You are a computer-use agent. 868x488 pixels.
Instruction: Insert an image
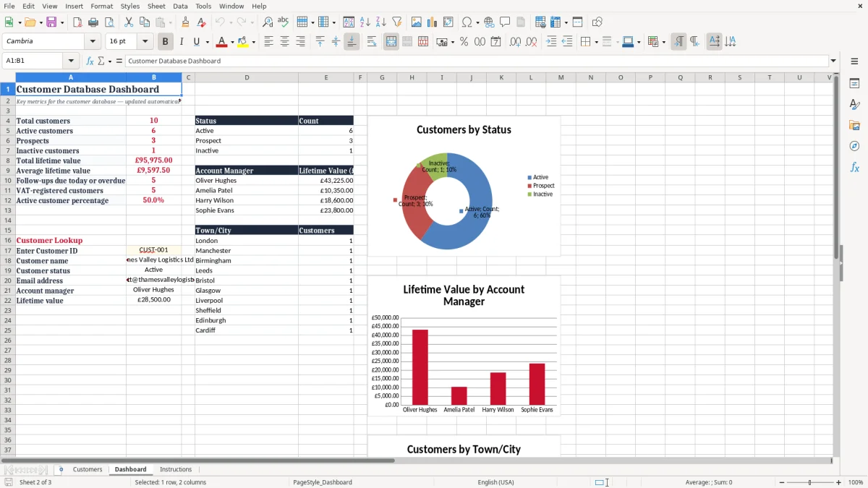pyautogui.click(x=417, y=22)
